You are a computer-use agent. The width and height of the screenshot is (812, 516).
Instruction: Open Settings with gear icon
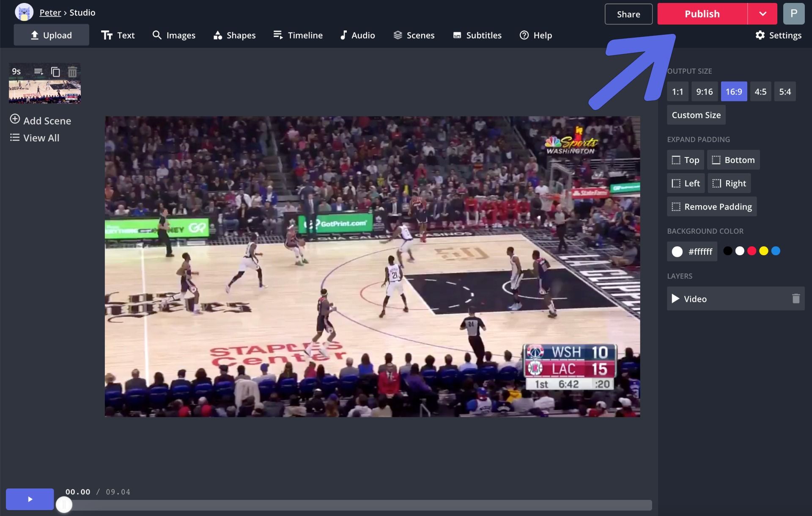[x=778, y=35]
